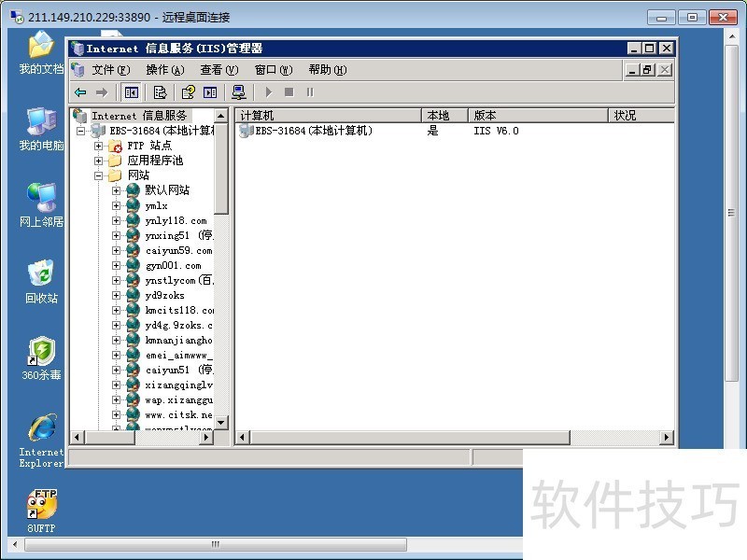Viewport: 747px width, 560px height.
Task: Click the connect to computer icon
Action: click(239, 92)
